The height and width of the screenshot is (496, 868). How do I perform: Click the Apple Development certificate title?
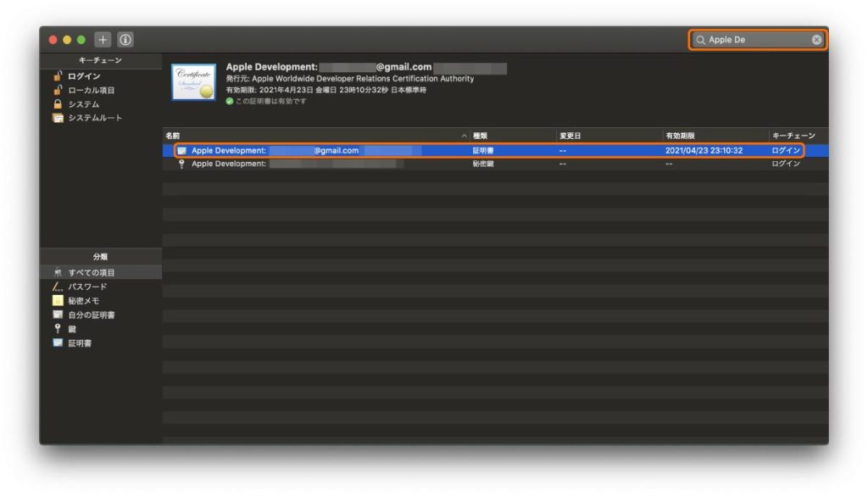click(x=366, y=68)
